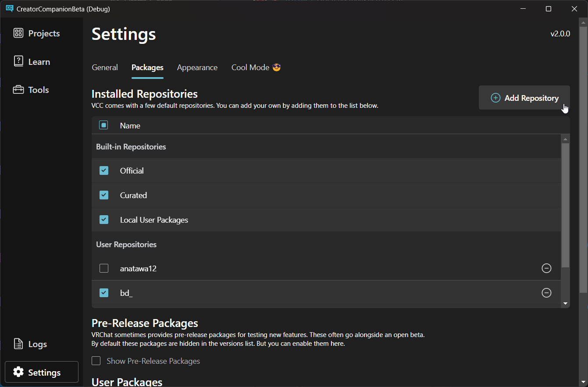Remove the bd_ repository via its minus icon
Image resolution: width=588 pixels, height=387 pixels.
click(546, 293)
